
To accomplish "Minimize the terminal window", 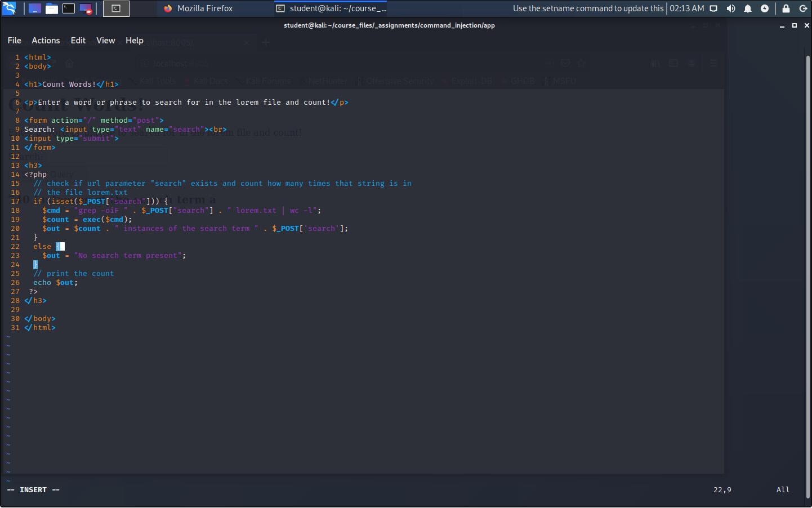I will [x=782, y=26].
